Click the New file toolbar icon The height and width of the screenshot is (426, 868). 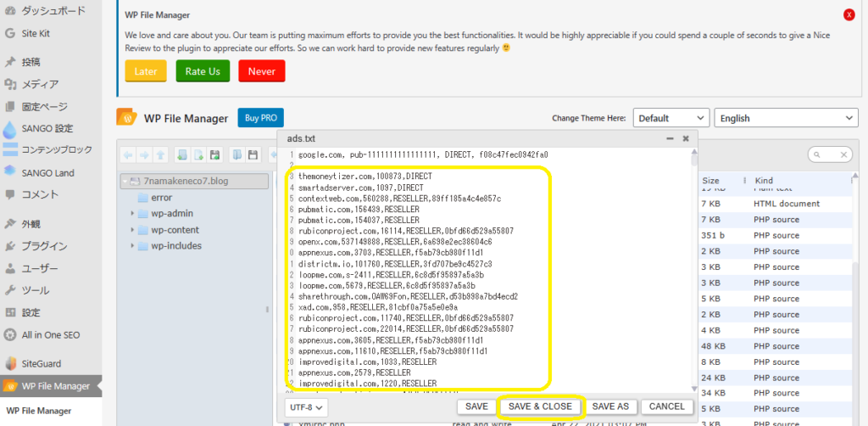[198, 155]
